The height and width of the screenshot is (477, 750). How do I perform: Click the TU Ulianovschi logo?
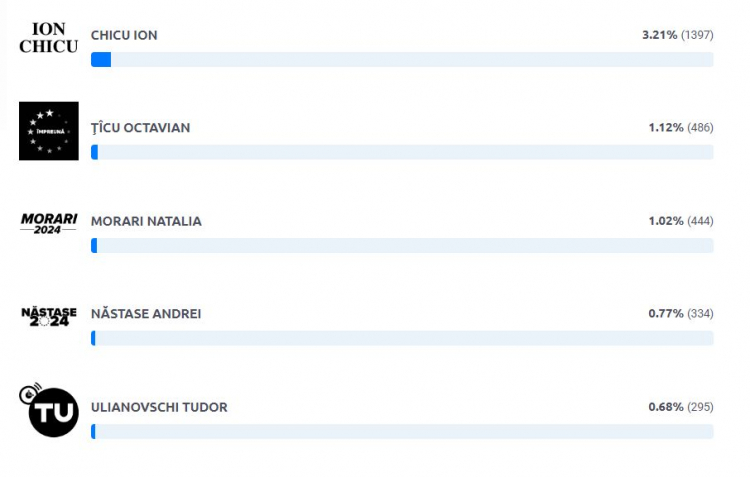[49, 410]
